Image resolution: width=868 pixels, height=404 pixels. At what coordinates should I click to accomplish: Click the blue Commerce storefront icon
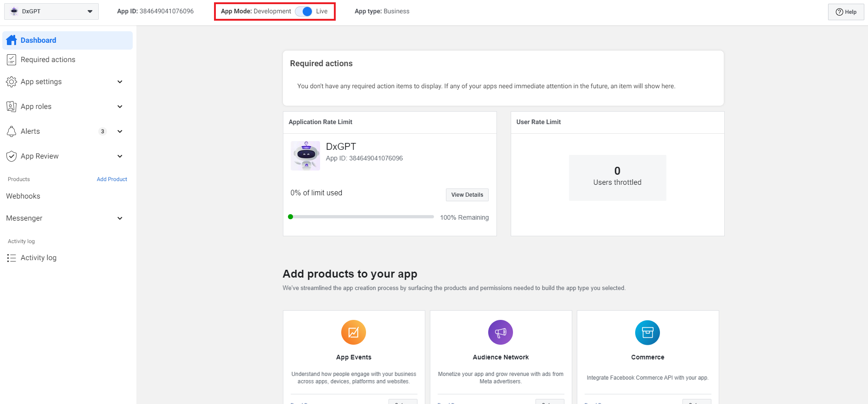[647, 332]
